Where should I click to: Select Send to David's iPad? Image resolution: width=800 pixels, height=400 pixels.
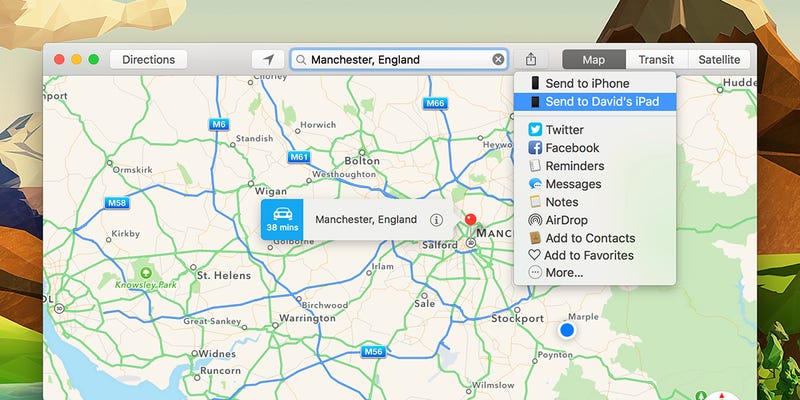pyautogui.click(x=595, y=102)
